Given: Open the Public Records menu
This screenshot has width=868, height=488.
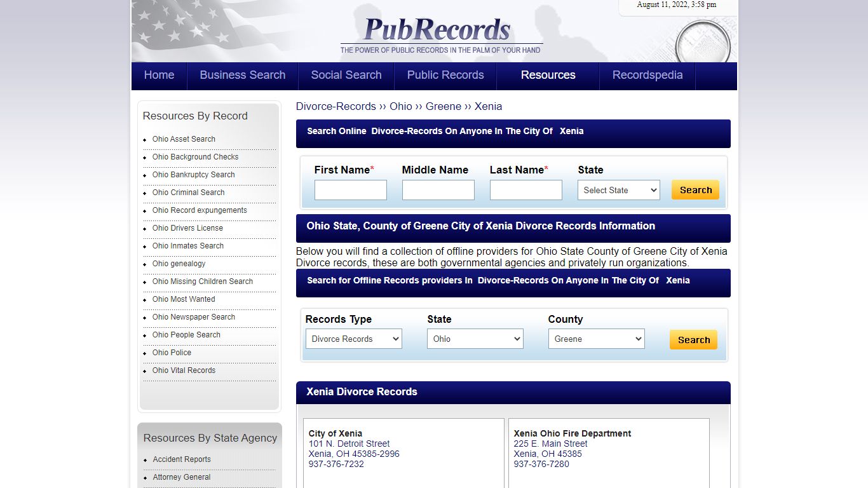Looking at the screenshot, I should 445,75.
